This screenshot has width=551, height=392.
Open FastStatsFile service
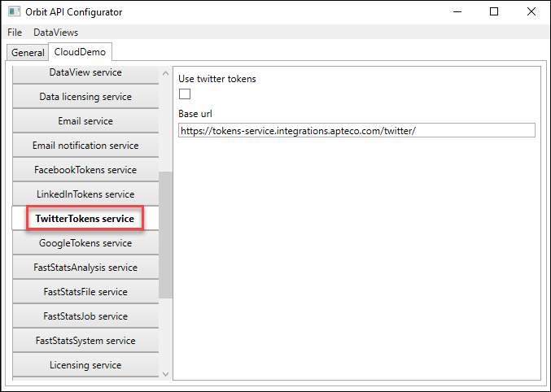point(85,292)
